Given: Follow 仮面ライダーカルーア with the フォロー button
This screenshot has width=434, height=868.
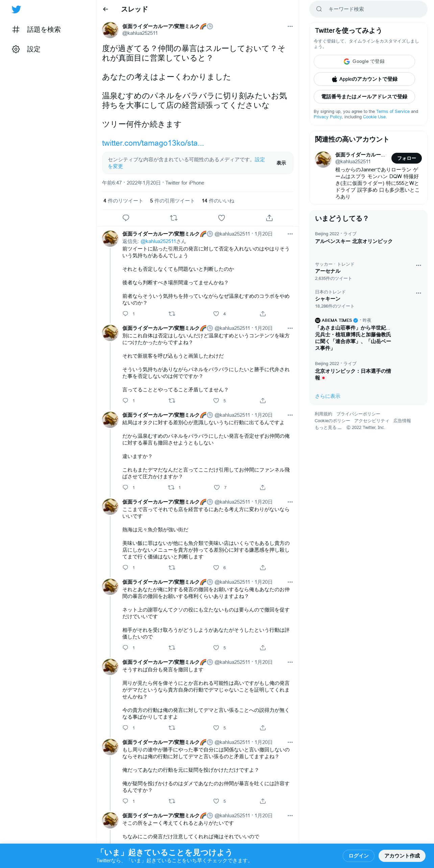Looking at the screenshot, I should pos(407,158).
